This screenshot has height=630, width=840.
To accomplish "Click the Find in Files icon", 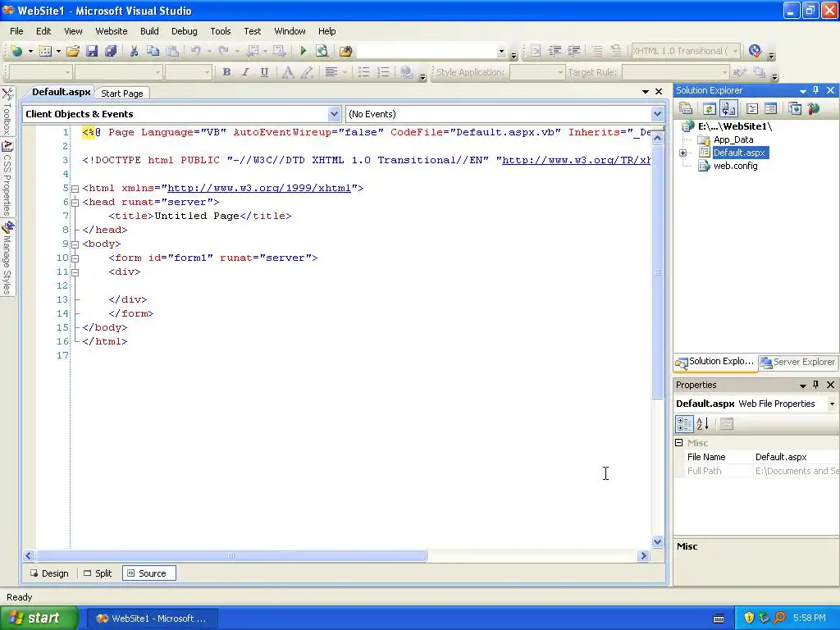I will [x=346, y=51].
